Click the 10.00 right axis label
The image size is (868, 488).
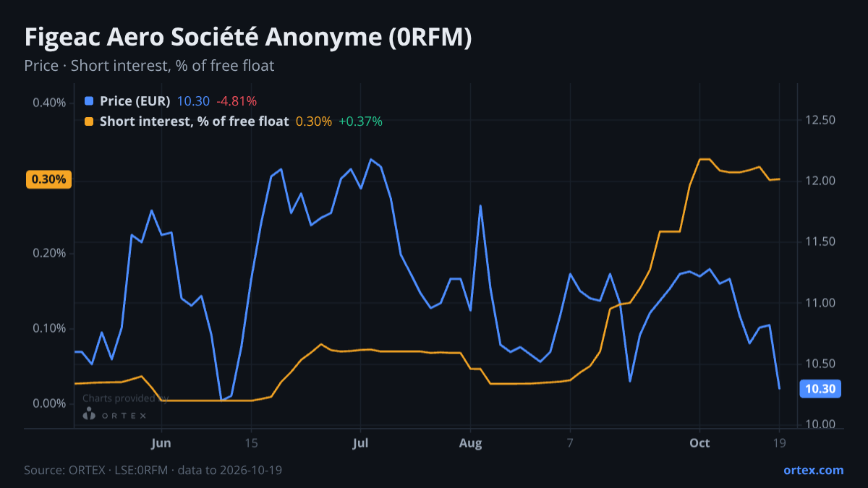[820, 424]
